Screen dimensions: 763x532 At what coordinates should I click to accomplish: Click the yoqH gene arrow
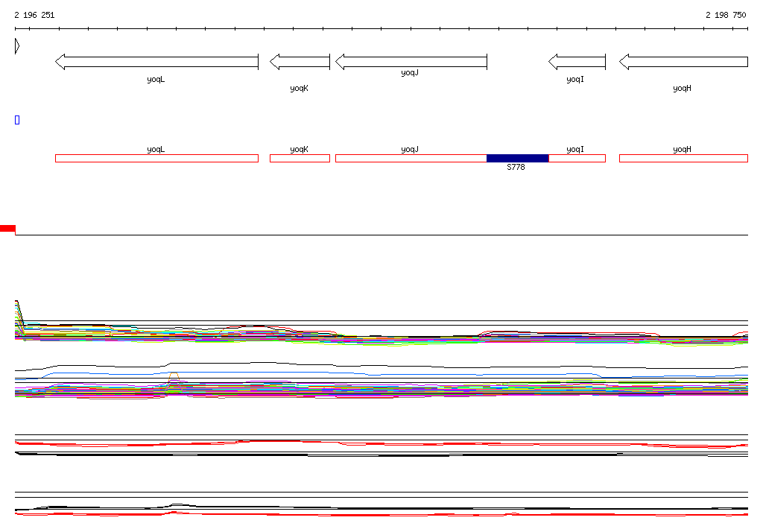click(684, 62)
